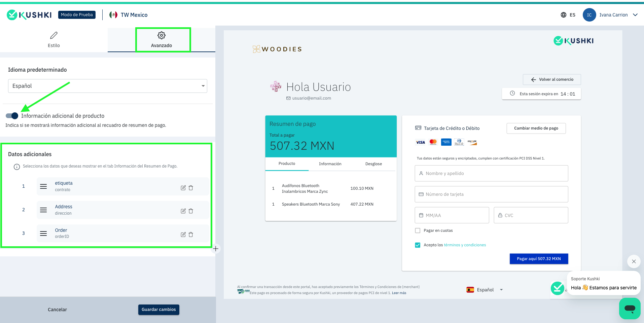This screenshot has width=644, height=323.
Task: Delete the etiqueta data row
Action: pos(191,188)
